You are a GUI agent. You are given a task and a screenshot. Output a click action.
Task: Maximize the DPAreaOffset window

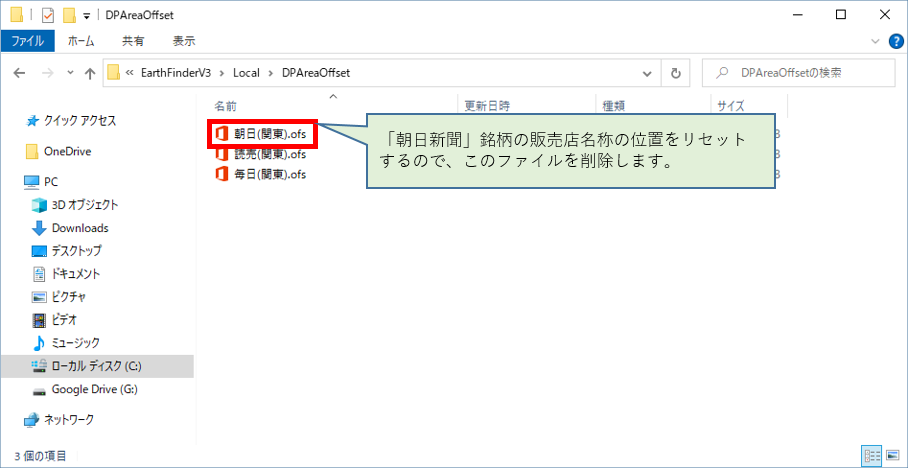(841, 15)
